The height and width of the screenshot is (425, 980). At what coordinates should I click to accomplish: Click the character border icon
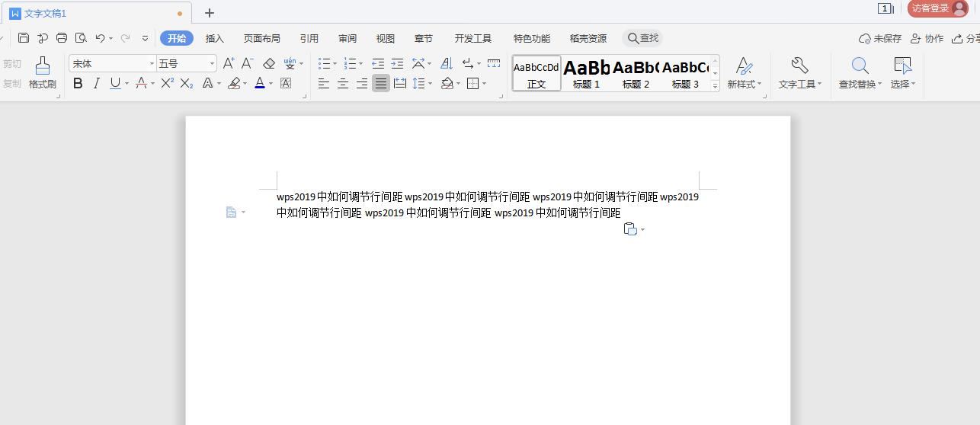tap(286, 83)
